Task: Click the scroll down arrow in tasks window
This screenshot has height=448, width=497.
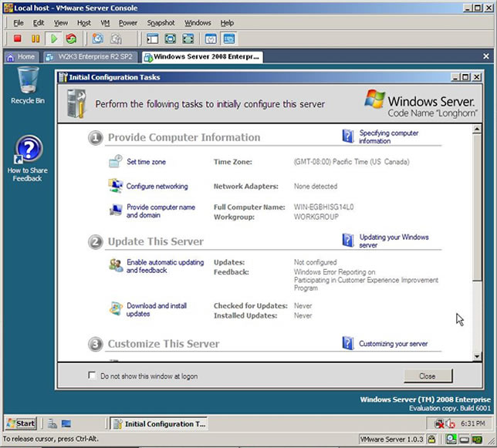Action: [476, 353]
